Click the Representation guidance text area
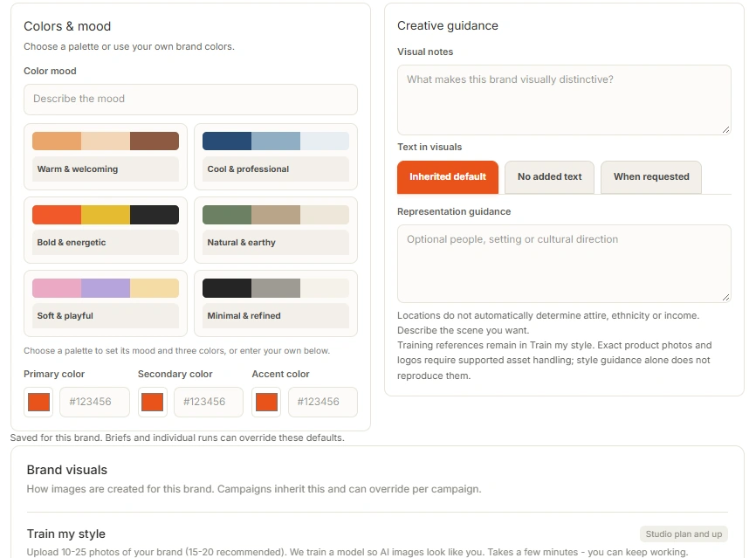 point(564,264)
